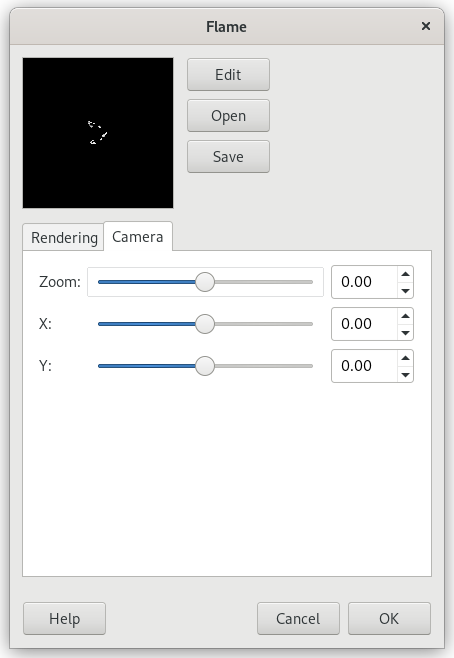This screenshot has height=658, width=454.
Task: Cancel the Flame dialog
Action: [x=298, y=619]
